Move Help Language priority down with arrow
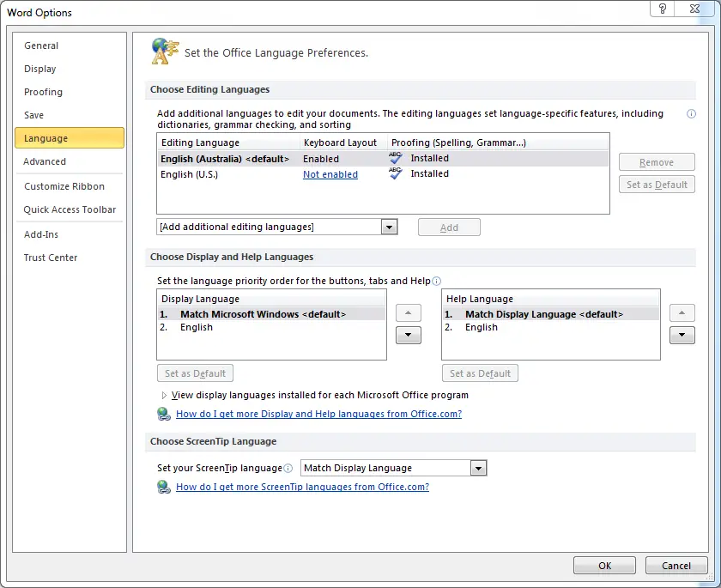Viewport: 721px width, 588px height. (x=682, y=335)
